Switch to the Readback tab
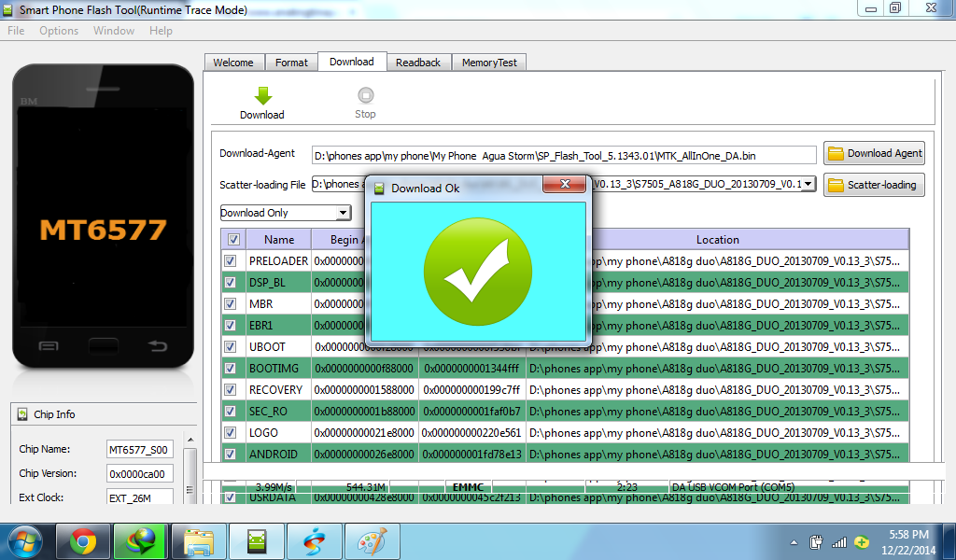 (417, 63)
